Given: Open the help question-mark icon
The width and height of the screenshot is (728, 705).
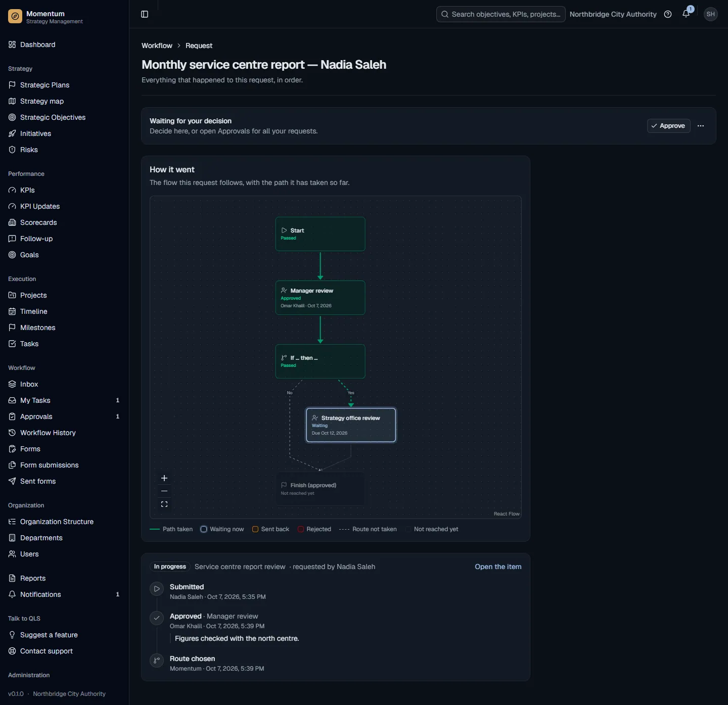Looking at the screenshot, I should [668, 14].
